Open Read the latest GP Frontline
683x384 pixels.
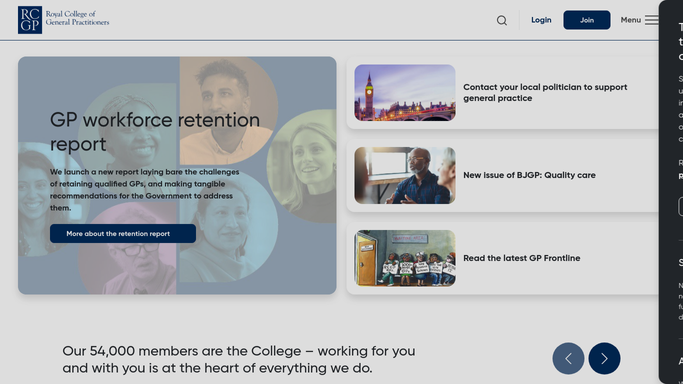(x=521, y=258)
